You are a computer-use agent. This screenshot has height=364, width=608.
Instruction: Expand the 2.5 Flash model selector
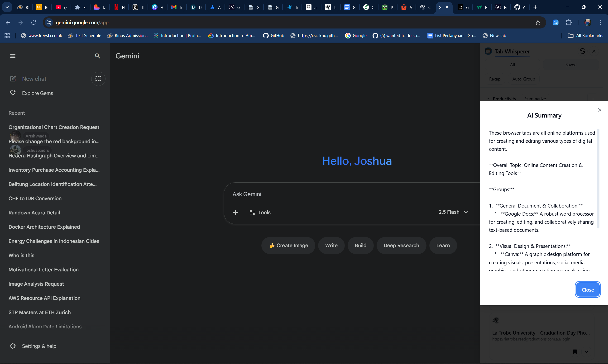pos(453,212)
